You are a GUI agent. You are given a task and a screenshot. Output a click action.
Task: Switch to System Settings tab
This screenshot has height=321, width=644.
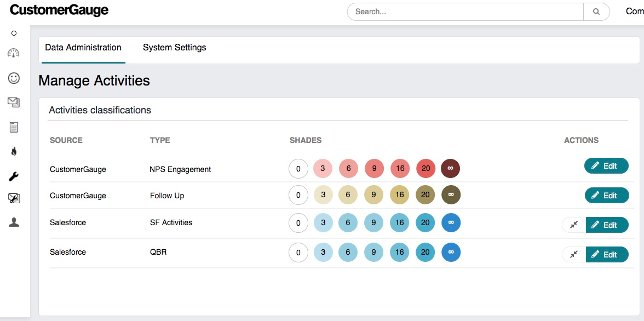[x=175, y=48]
